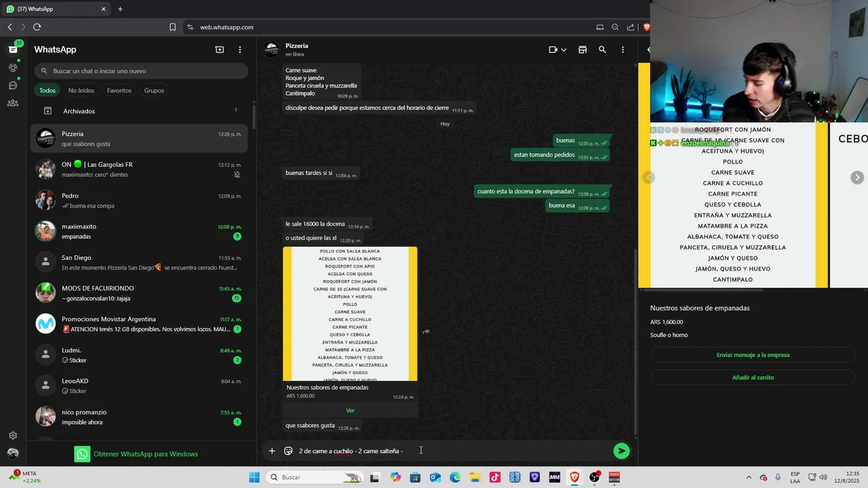868x488 pixels.
Task: Open the Status icon in left rail
Action: coord(13,68)
